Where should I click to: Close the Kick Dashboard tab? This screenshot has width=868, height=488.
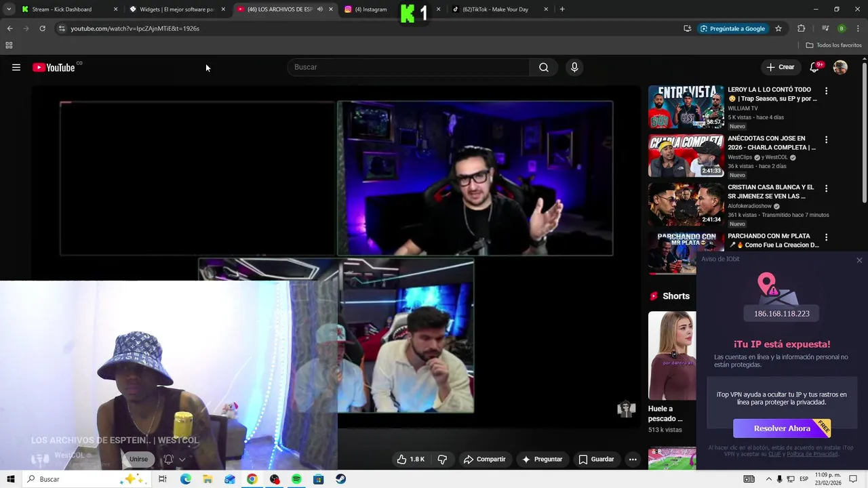click(x=115, y=9)
